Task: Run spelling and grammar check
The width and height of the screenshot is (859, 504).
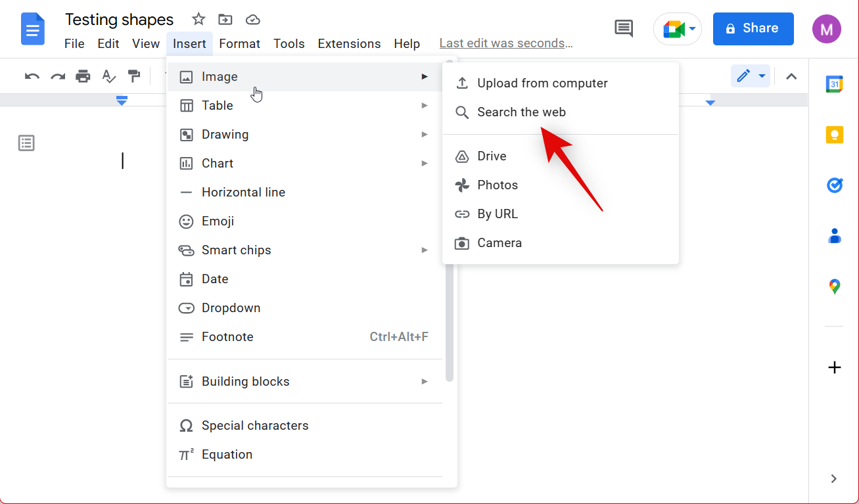Action: coord(108,76)
